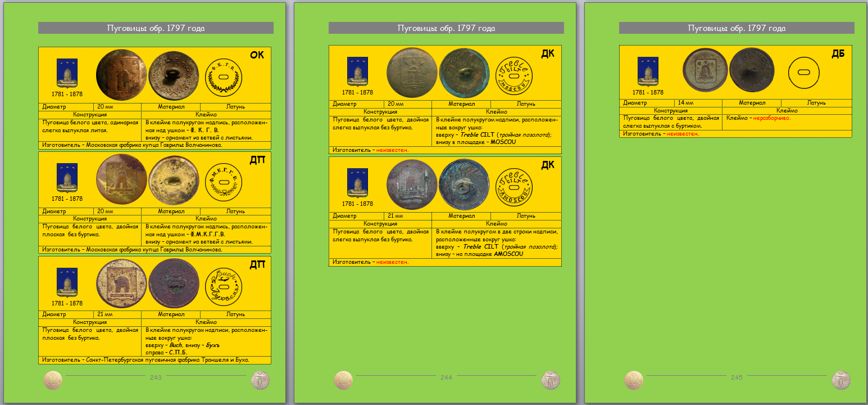Click the Treble Gilt MOSCOU stamp drawing in the 20 мм entry

pos(513,74)
